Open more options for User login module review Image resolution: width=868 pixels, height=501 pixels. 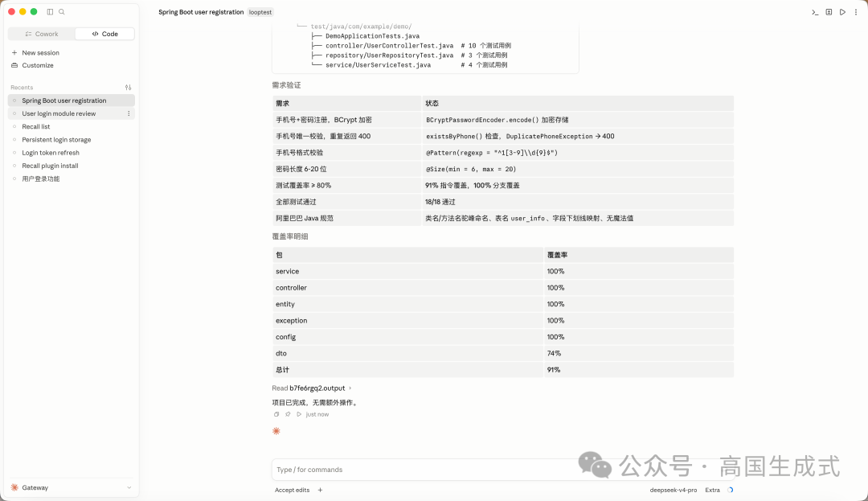[x=129, y=113]
